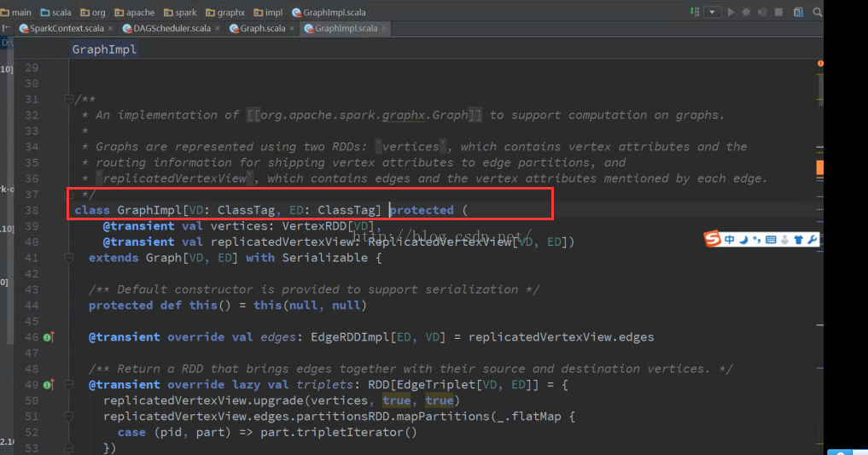Click line number 44 in the gutter
The height and width of the screenshot is (455, 868).
(x=32, y=306)
